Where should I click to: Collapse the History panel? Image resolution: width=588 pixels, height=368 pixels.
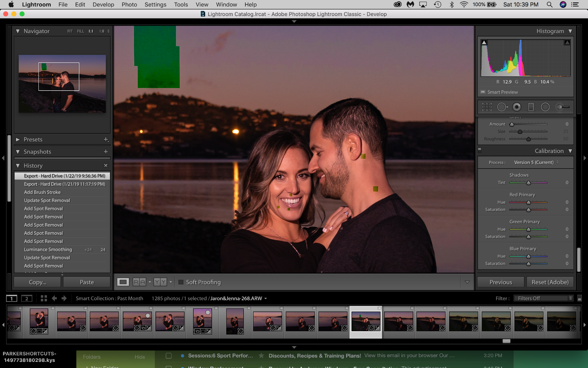pos(18,166)
